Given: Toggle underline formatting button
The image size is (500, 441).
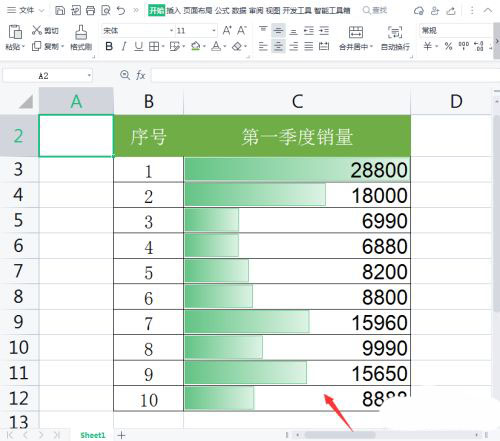Looking at the screenshot, I should (139, 46).
